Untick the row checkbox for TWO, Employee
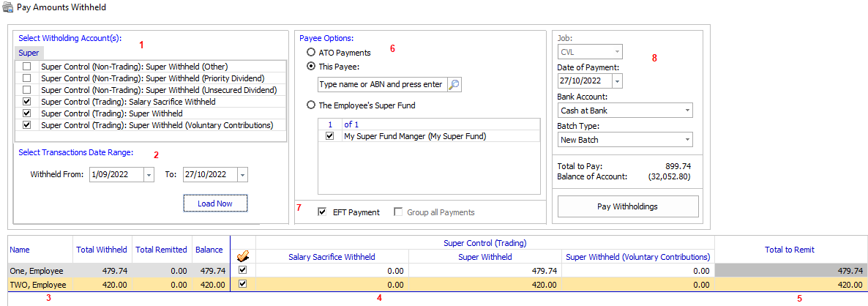Screen dimensions: 868x306 coord(242,284)
